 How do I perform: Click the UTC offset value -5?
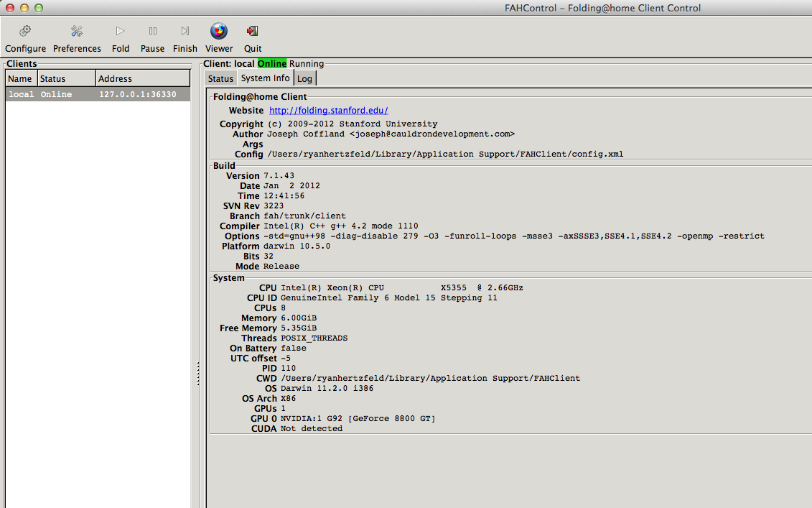pyautogui.click(x=286, y=359)
